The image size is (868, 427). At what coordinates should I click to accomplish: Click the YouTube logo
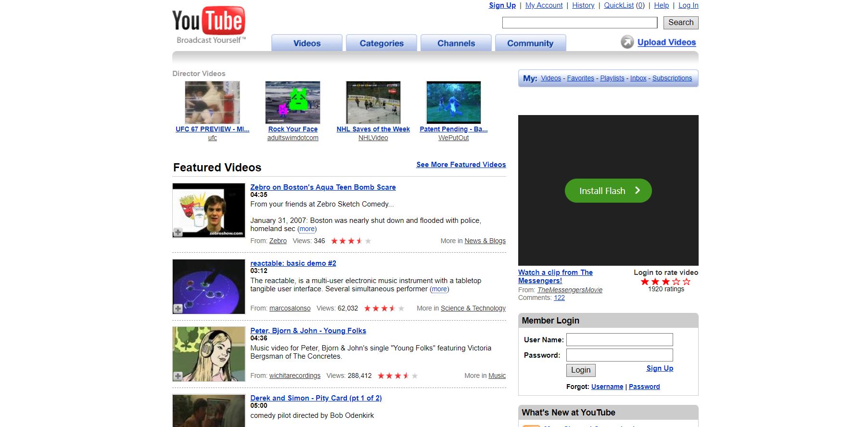coord(209,25)
